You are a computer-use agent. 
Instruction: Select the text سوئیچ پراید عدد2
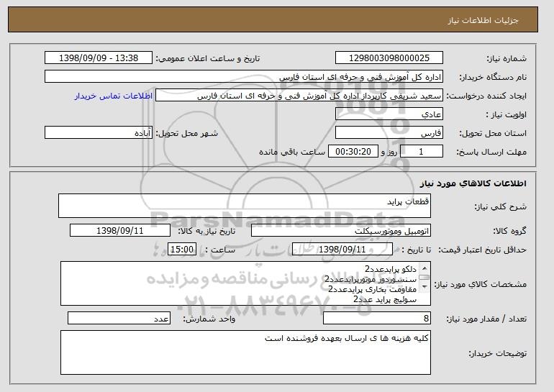pyautogui.click(x=385, y=300)
